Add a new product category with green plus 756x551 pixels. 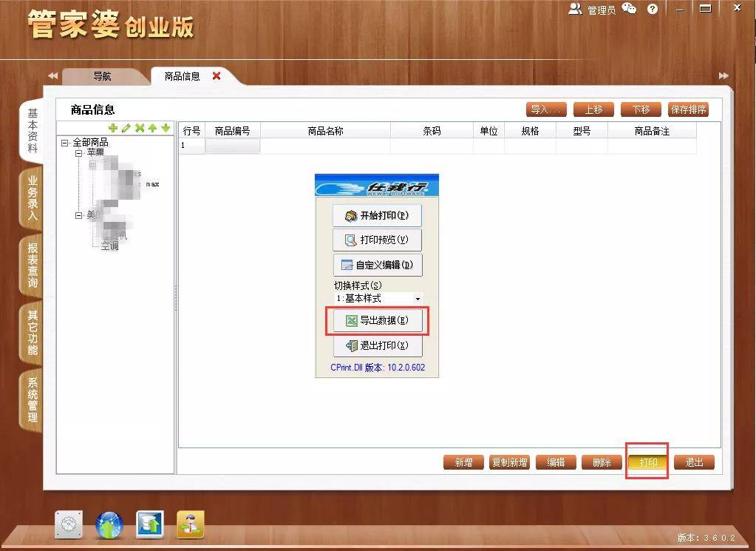click(x=113, y=128)
